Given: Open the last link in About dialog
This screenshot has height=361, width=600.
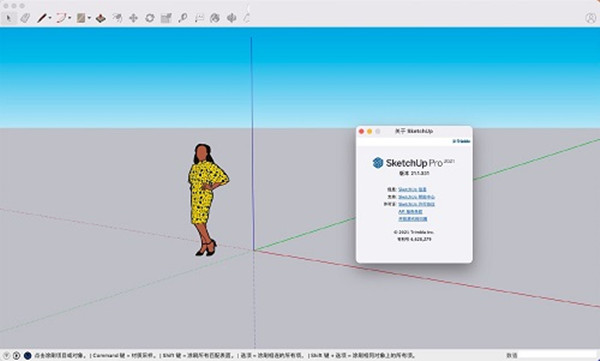Looking at the screenshot, I should pyautogui.click(x=412, y=219).
